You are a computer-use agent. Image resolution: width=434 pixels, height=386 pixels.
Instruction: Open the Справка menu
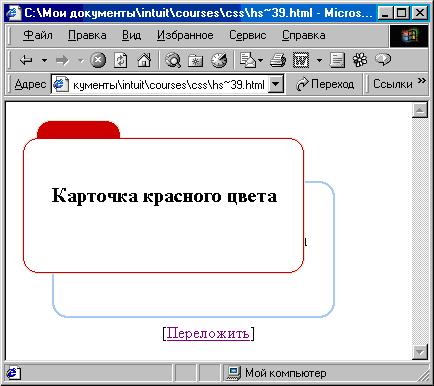click(304, 35)
